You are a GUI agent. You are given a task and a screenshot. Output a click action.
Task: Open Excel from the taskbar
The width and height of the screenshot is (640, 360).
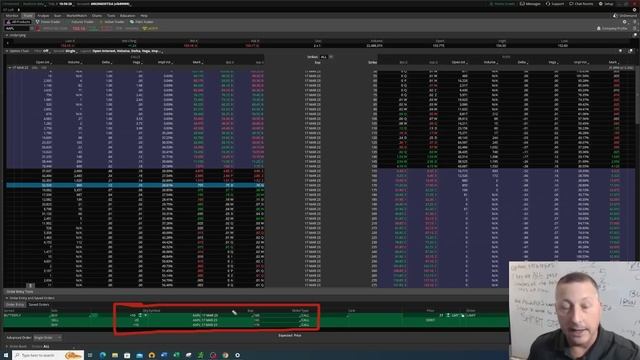176,356
